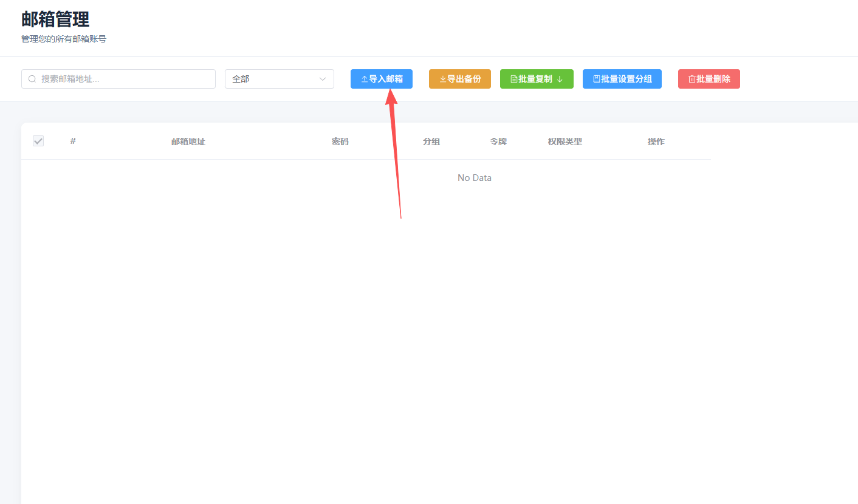Click the 分组 column header
Screen dimensions: 858x504
pyautogui.click(x=431, y=141)
